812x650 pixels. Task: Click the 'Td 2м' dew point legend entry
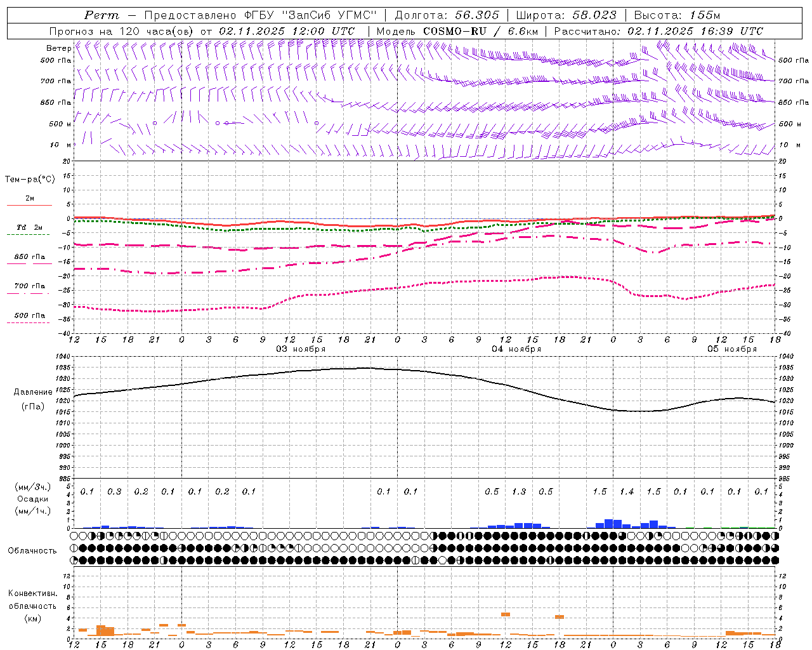pos(29,230)
